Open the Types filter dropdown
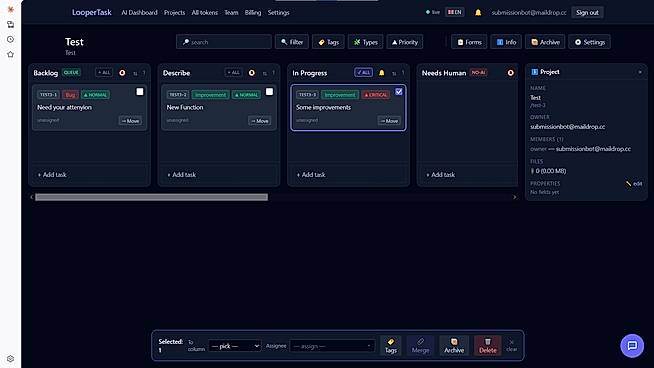Image resolution: width=654 pixels, height=368 pixels. [365, 42]
